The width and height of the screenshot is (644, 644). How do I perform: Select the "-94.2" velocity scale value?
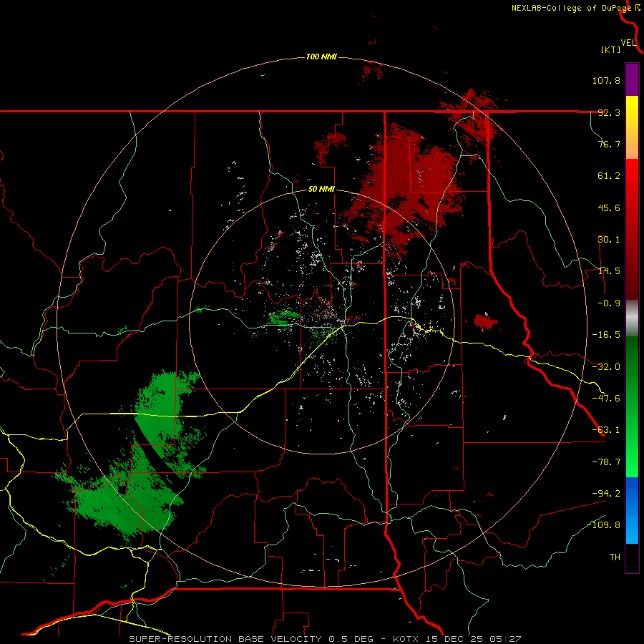(606, 494)
